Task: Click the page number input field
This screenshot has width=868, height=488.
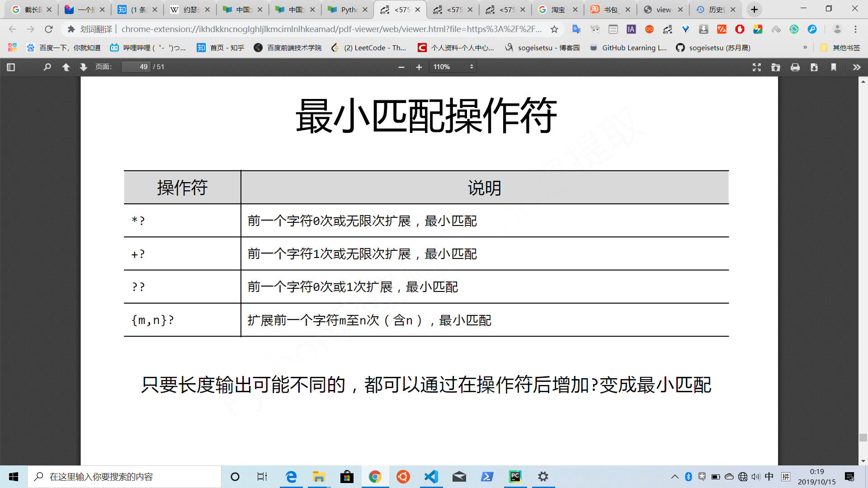Action: (137, 67)
